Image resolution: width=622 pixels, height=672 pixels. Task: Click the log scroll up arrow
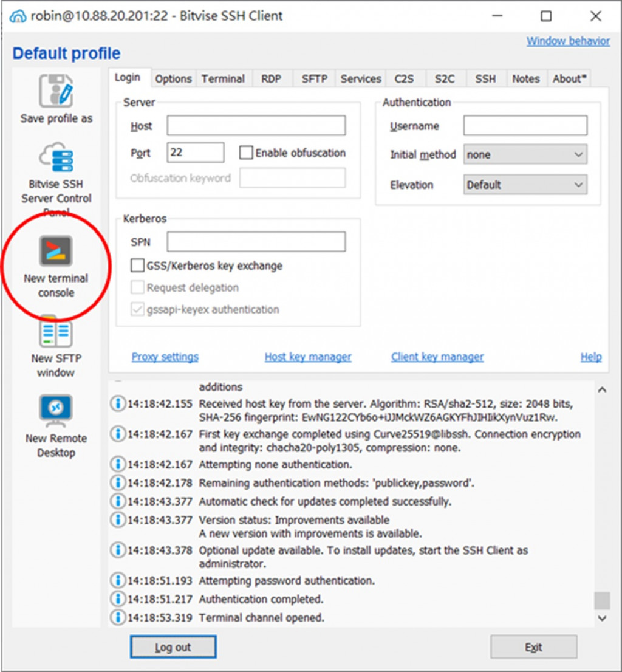click(602, 389)
